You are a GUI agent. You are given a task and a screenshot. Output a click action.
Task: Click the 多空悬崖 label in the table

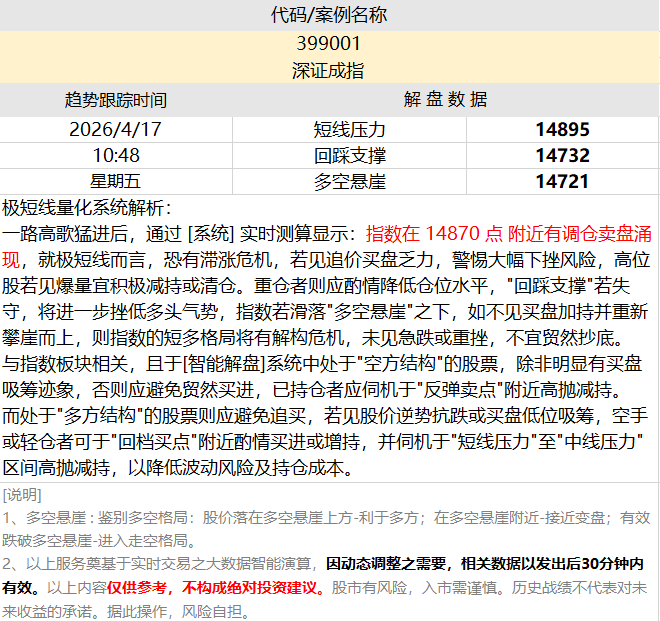(x=349, y=181)
